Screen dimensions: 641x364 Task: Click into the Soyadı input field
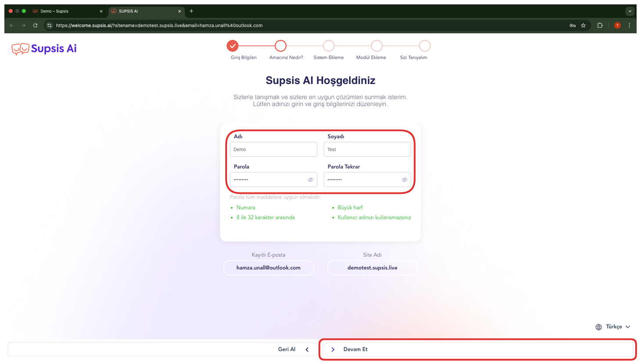tap(367, 150)
